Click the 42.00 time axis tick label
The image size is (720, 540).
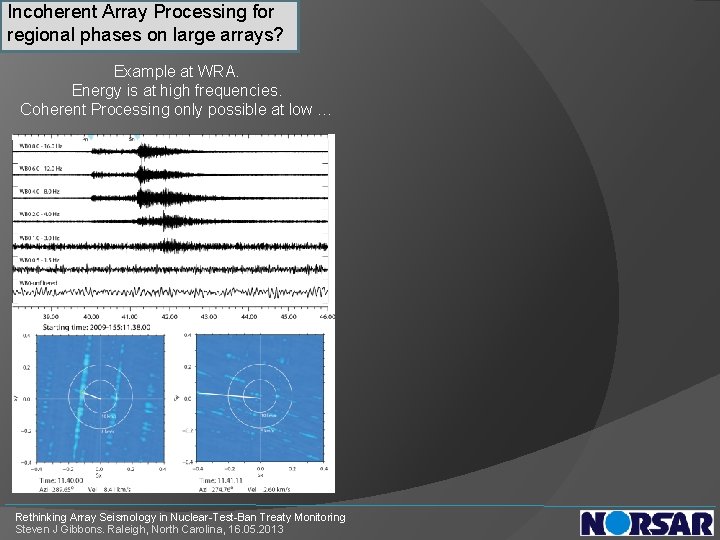tap(170, 317)
